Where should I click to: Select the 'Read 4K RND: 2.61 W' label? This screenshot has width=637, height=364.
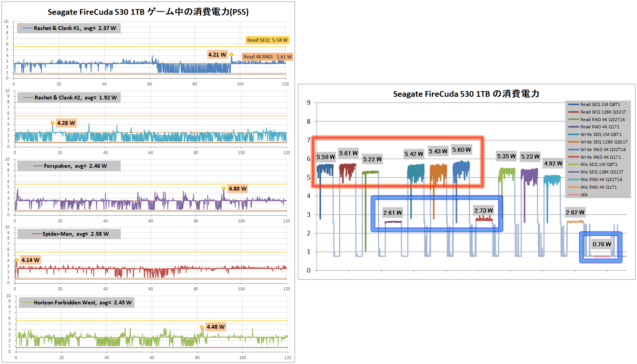[x=267, y=57]
